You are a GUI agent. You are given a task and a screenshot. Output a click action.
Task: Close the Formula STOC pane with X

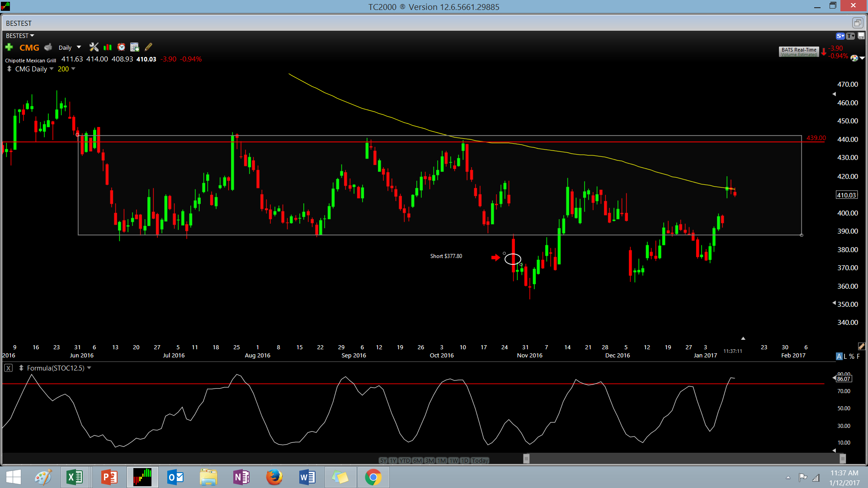click(8, 368)
